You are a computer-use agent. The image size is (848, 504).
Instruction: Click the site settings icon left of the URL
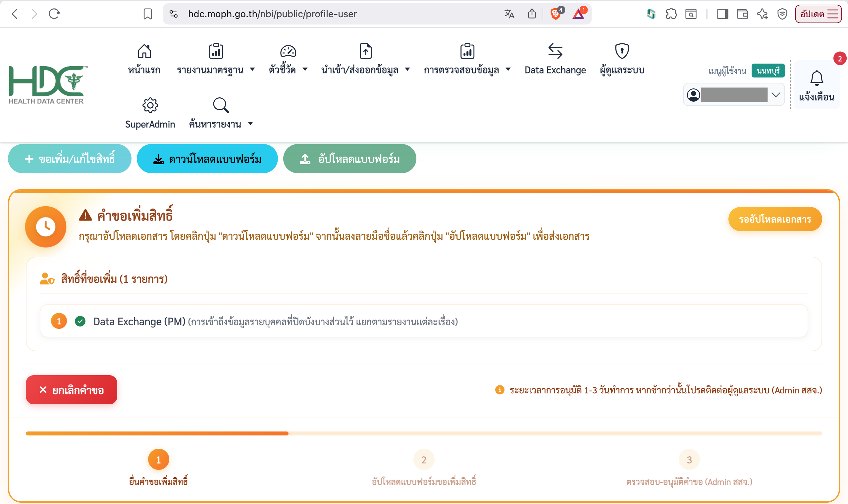point(174,14)
